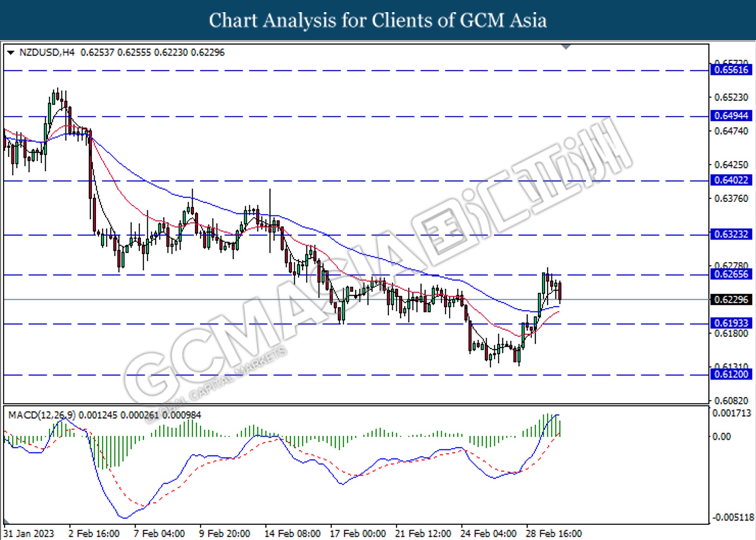This screenshot has width=756, height=540.
Task: Click the 2 Feb 16:00 time label
Action: (x=94, y=534)
